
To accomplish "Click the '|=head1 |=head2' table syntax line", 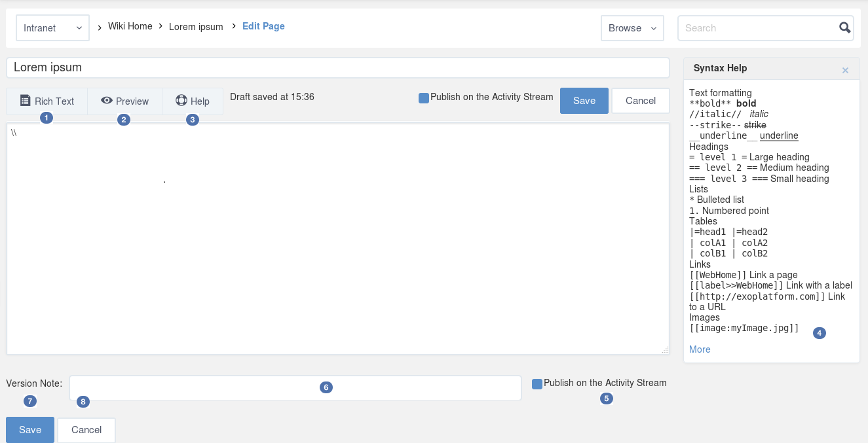I will pyautogui.click(x=728, y=232).
